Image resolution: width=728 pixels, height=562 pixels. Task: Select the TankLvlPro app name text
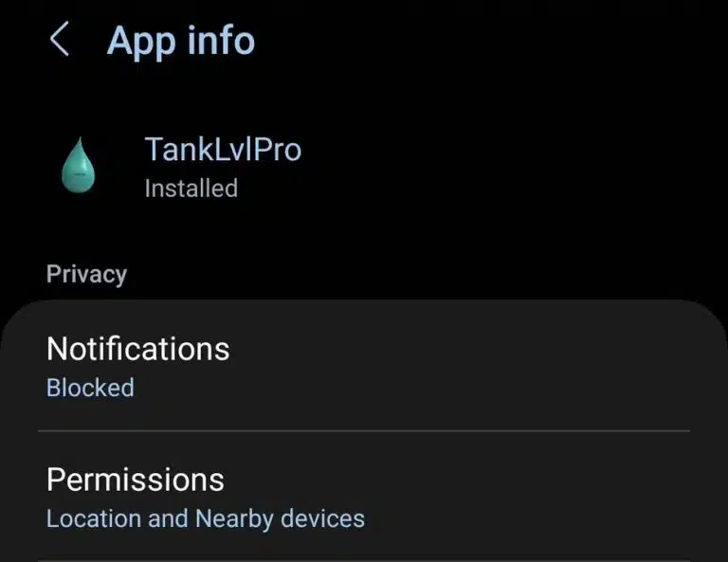coord(224,150)
